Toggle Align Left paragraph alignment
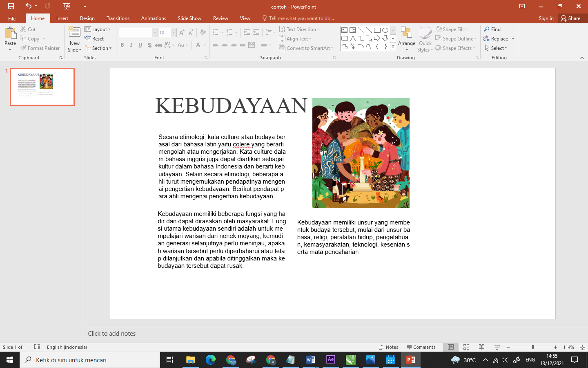The height and width of the screenshot is (368, 588). (216, 45)
